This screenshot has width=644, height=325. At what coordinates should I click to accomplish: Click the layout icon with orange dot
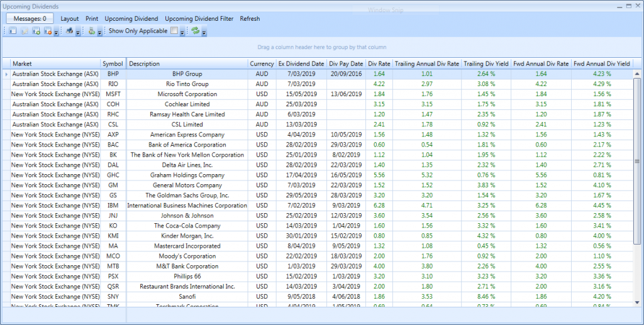point(48,31)
